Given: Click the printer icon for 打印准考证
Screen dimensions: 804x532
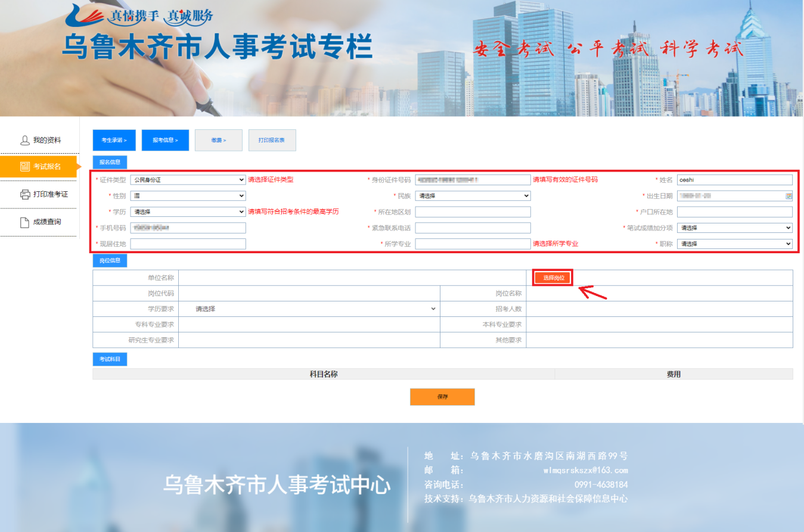Looking at the screenshot, I should coord(24,194).
